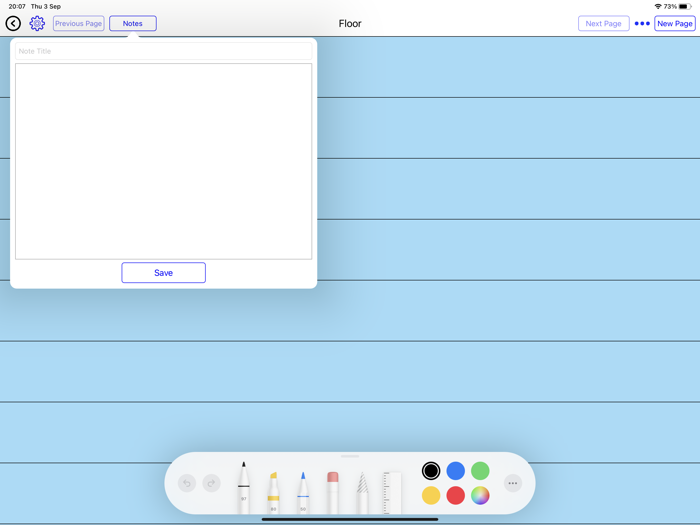Select the pink eraser tool
The height and width of the screenshot is (525, 700).
(x=333, y=492)
